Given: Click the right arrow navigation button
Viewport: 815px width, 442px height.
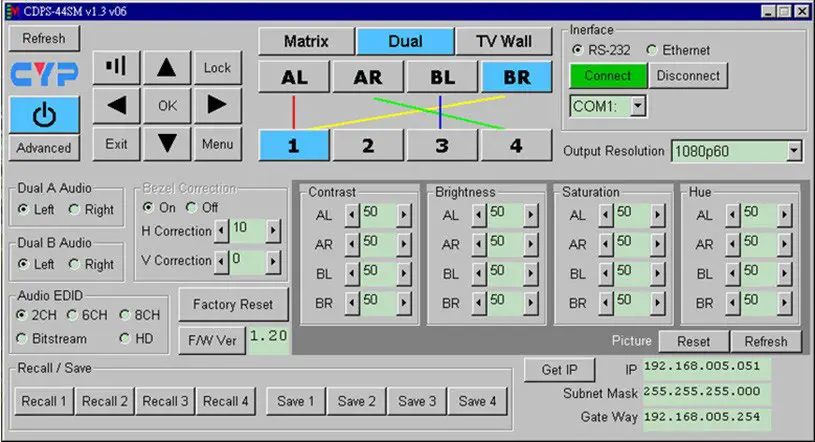Looking at the screenshot, I should pyautogui.click(x=217, y=105).
